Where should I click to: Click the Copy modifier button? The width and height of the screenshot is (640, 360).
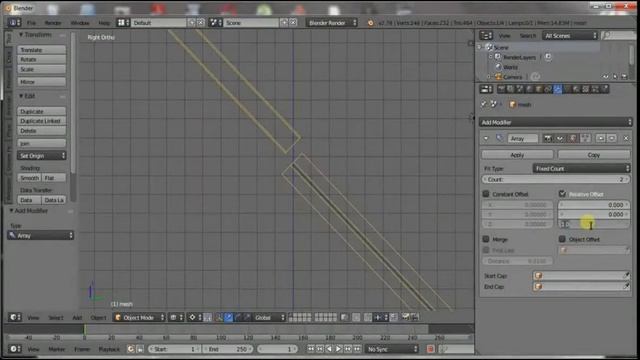click(x=593, y=155)
